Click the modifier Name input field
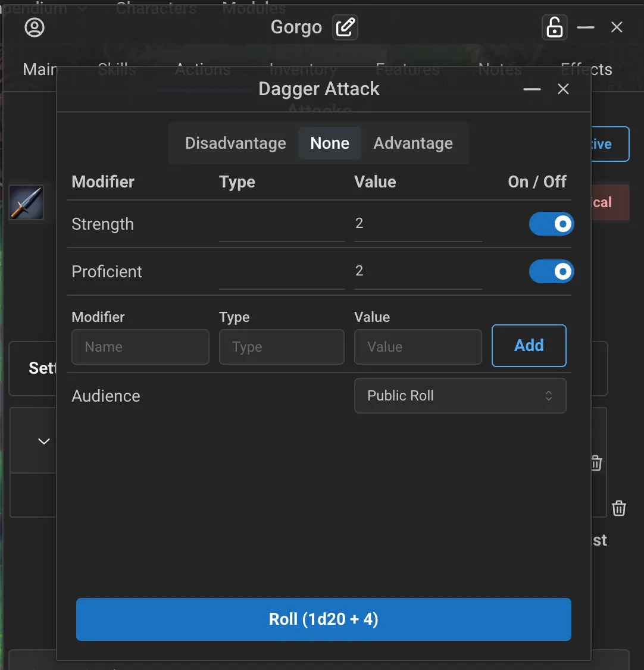Screen dimensions: 644x670 click(140, 347)
